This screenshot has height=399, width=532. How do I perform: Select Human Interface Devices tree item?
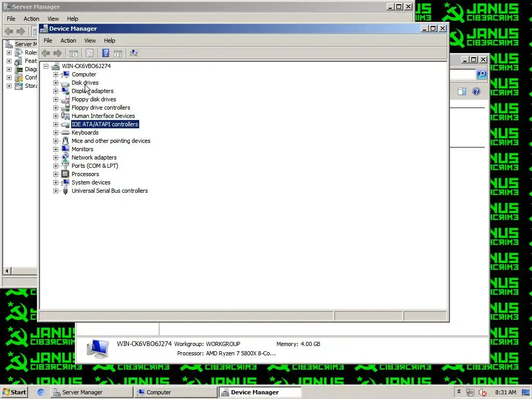pos(103,116)
